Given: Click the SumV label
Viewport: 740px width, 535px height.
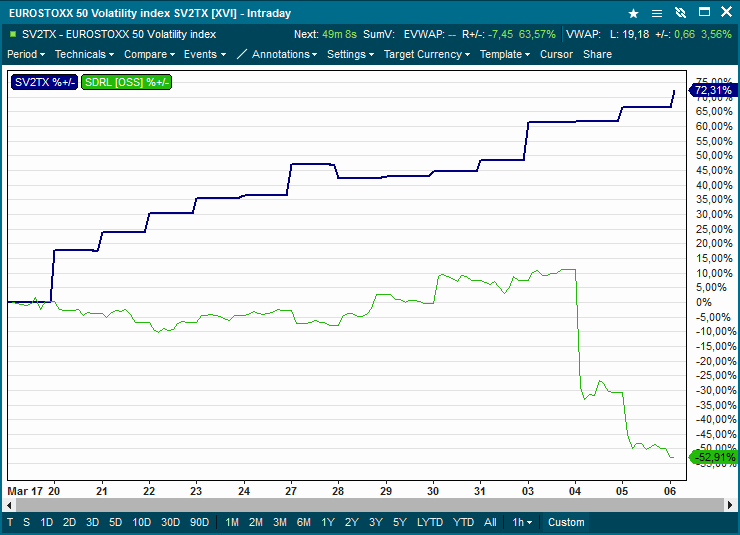Looking at the screenshot, I should (x=379, y=34).
